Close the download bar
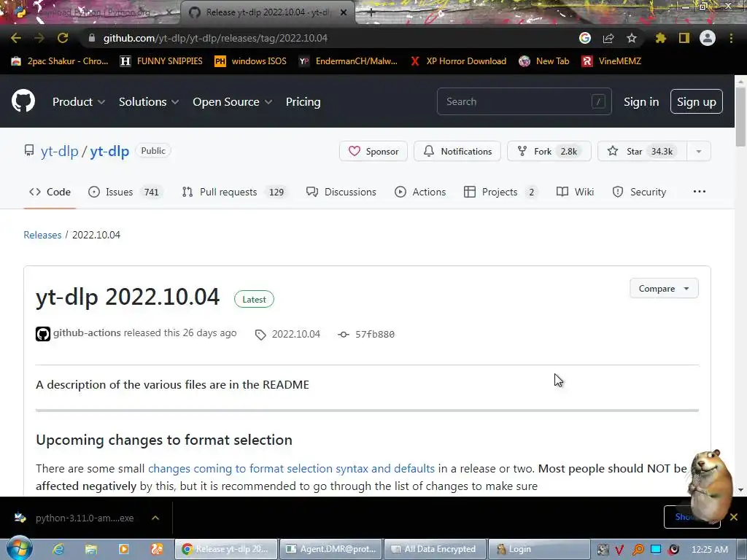Image resolution: width=747 pixels, height=560 pixels. 734,517
